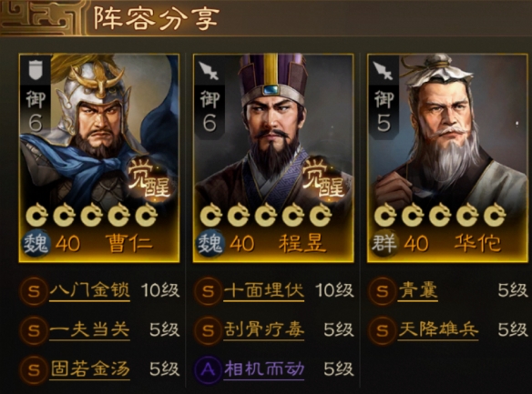The width and height of the screenshot is (532, 394).
Task: Click the S rank icon next to 青囊
Action: click(x=382, y=290)
